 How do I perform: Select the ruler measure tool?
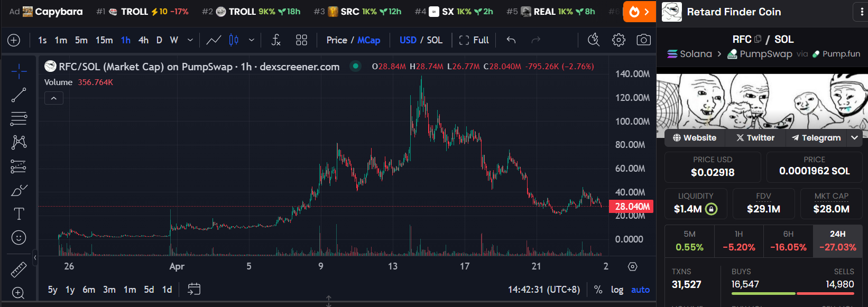coord(19,269)
